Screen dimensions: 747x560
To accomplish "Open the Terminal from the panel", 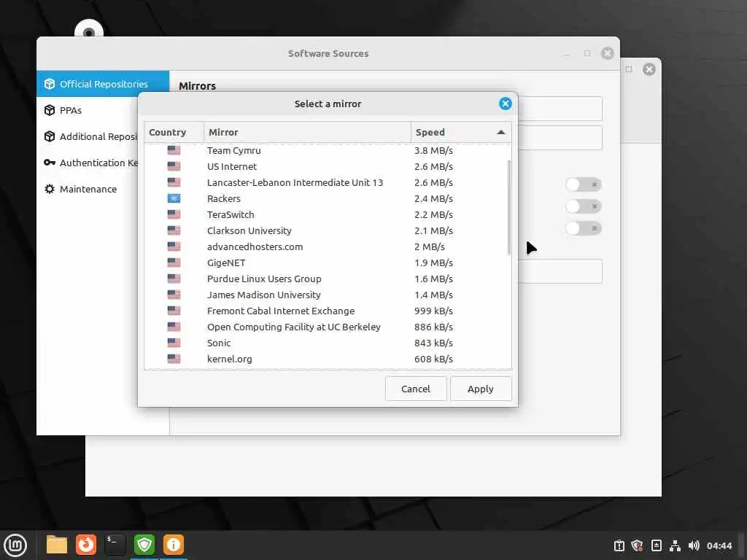I will tap(115, 545).
